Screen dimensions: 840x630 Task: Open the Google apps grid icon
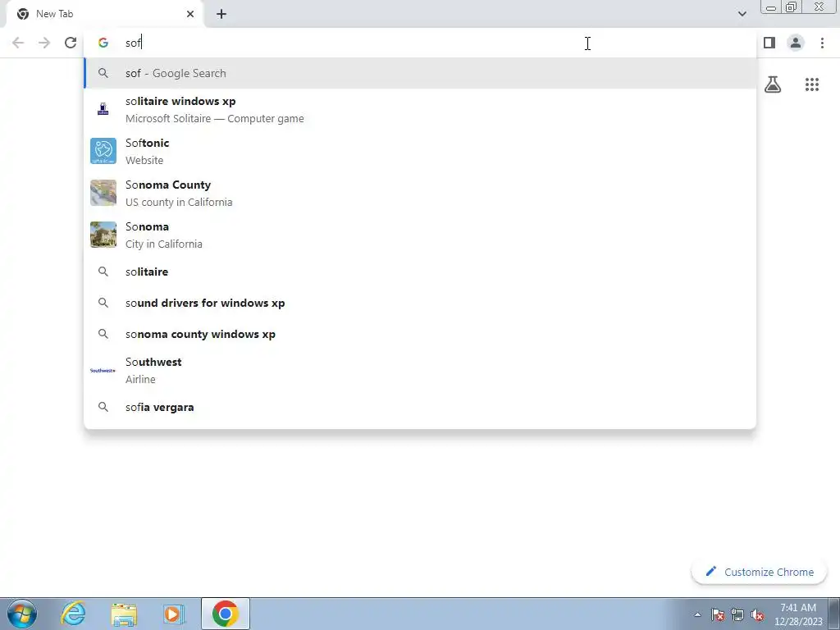click(x=812, y=84)
